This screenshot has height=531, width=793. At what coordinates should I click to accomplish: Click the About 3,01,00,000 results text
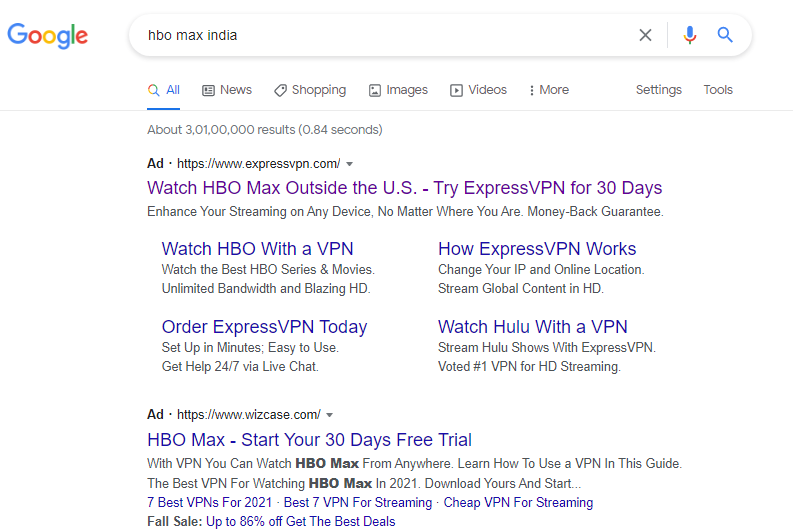265,130
